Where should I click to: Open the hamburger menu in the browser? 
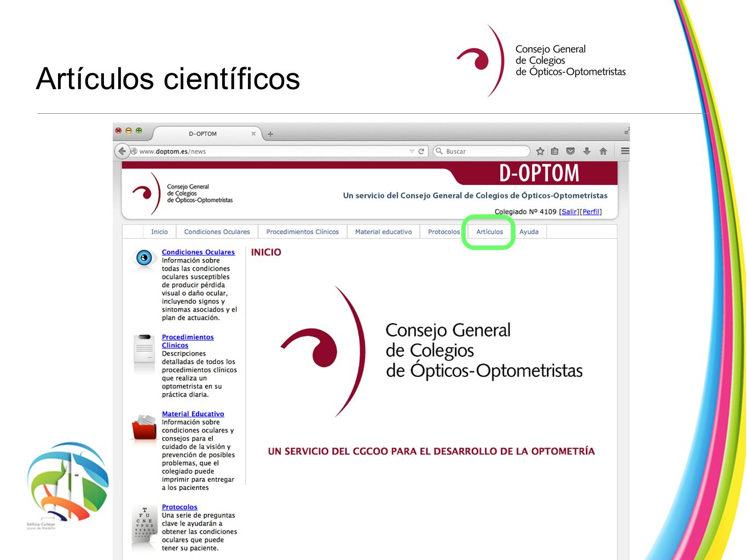pos(625,151)
